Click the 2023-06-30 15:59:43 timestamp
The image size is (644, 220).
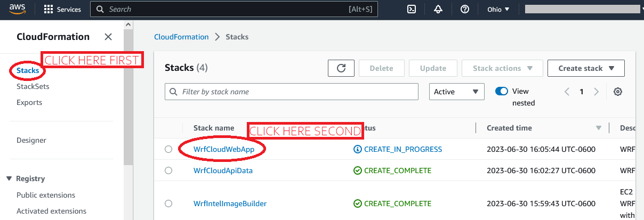(x=541, y=203)
